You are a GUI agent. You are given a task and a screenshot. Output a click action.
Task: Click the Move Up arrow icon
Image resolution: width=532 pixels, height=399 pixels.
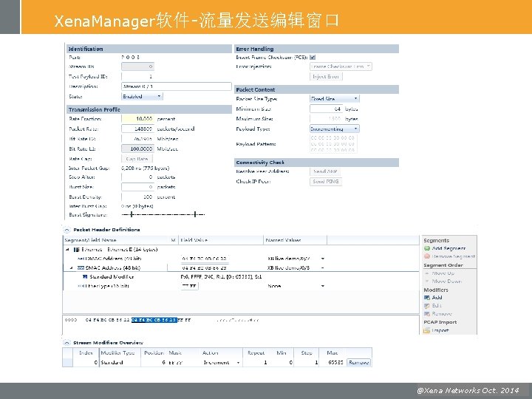click(x=427, y=273)
